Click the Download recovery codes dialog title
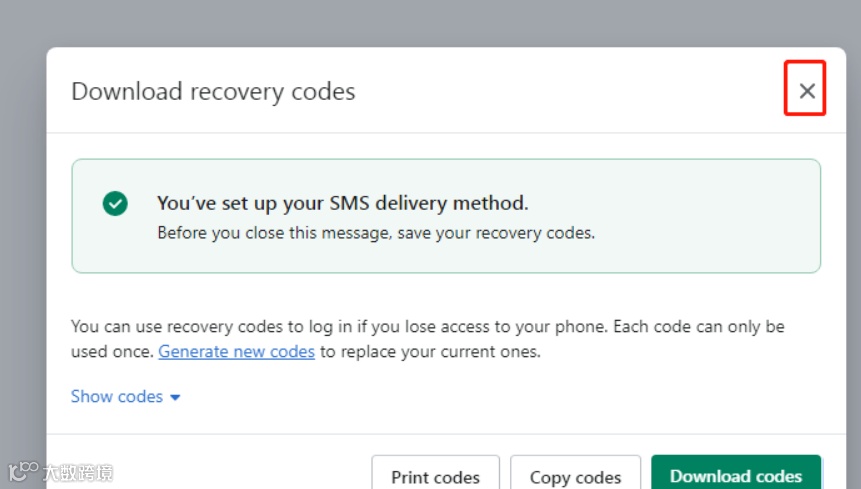 [x=213, y=92]
